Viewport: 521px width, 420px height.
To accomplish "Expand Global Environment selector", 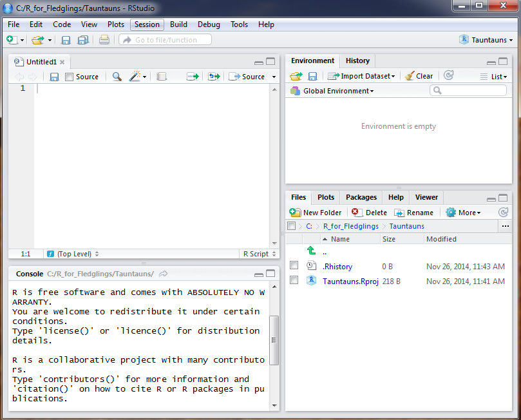I will [x=332, y=91].
